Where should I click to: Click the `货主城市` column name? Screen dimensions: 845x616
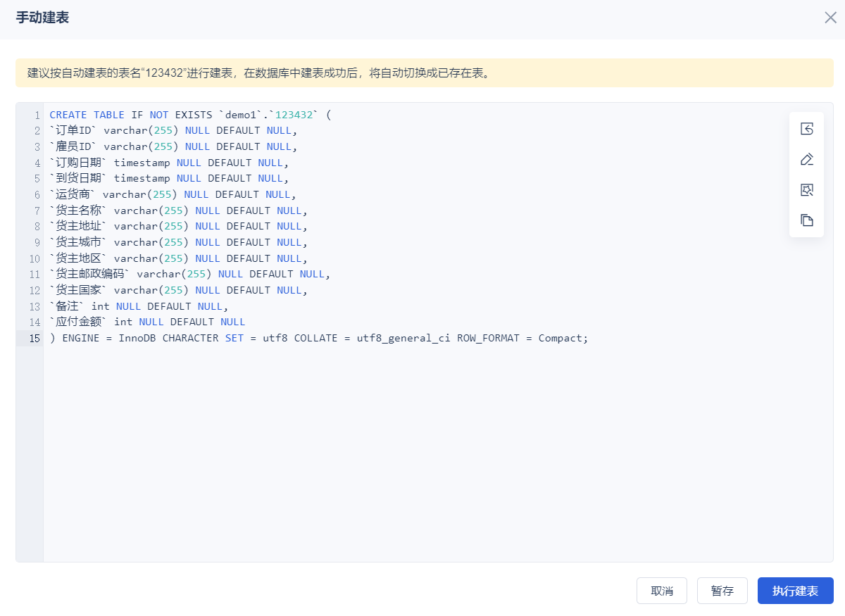click(x=78, y=242)
